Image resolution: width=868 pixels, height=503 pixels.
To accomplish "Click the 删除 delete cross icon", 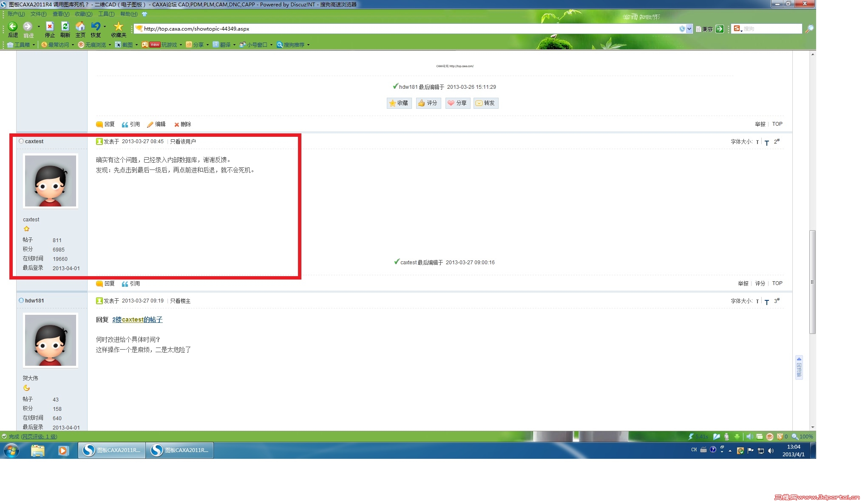I will [x=176, y=124].
